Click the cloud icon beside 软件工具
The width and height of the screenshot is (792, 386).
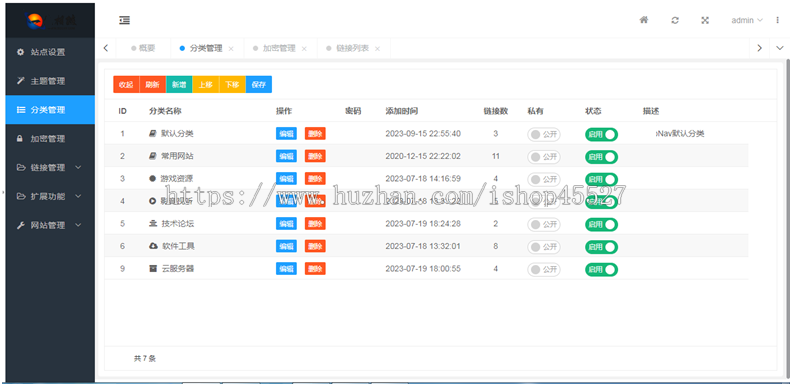(153, 246)
